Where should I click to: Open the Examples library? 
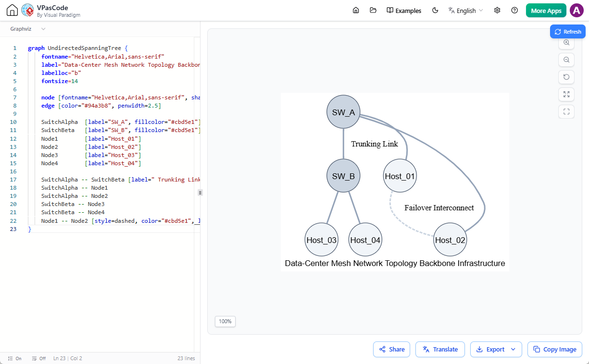pos(404,11)
